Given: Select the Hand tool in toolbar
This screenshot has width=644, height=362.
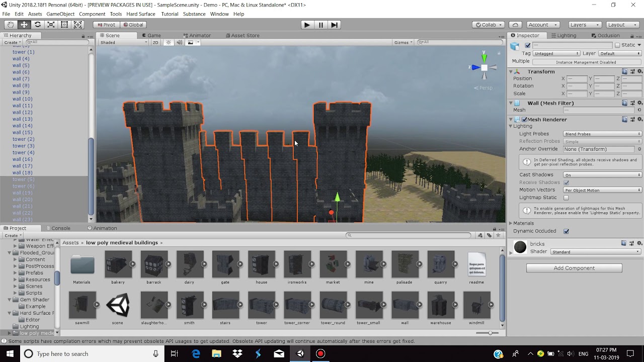Looking at the screenshot, I should 11,25.
